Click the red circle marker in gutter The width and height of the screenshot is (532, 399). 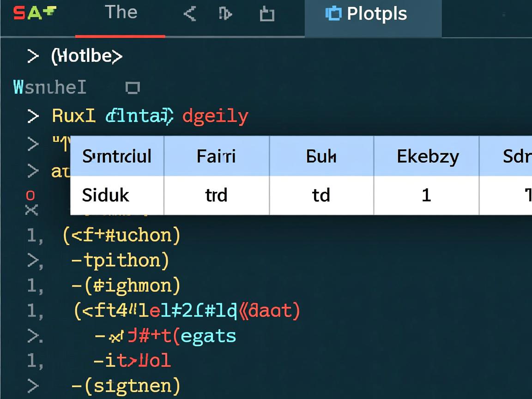(30, 195)
